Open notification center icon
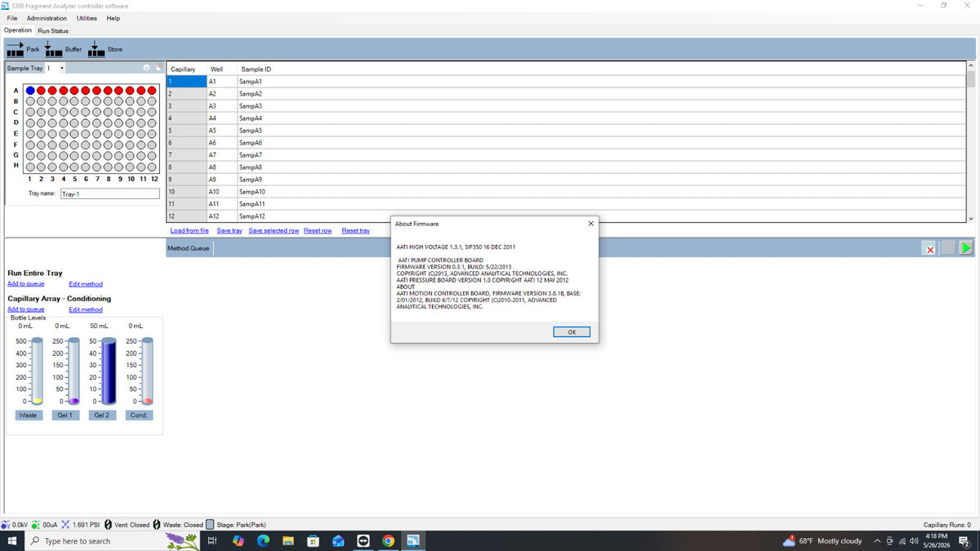This screenshot has width=980, height=551. pyautogui.click(x=964, y=541)
